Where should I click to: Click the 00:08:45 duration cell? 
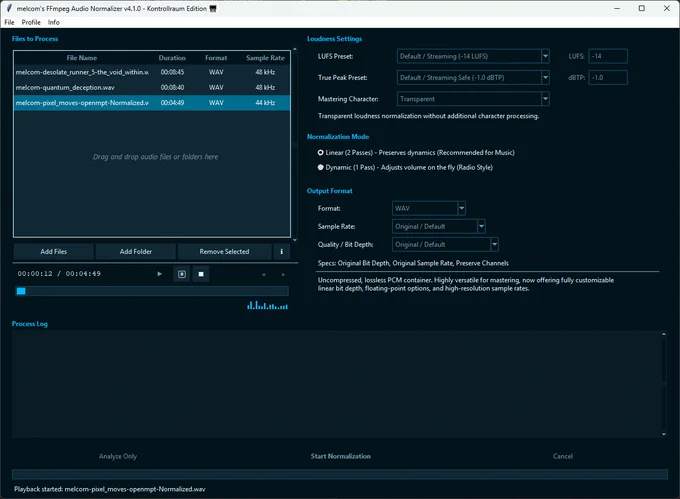click(x=172, y=72)
